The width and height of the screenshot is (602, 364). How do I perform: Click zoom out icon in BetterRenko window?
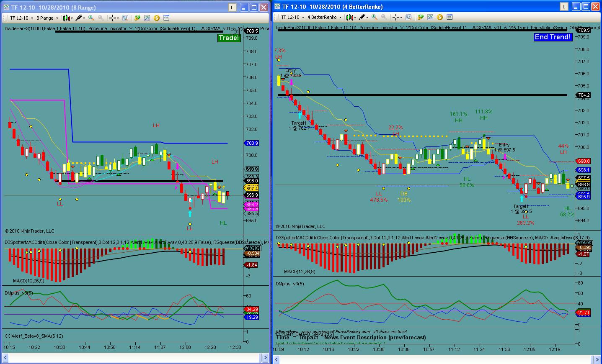[384, 17]
